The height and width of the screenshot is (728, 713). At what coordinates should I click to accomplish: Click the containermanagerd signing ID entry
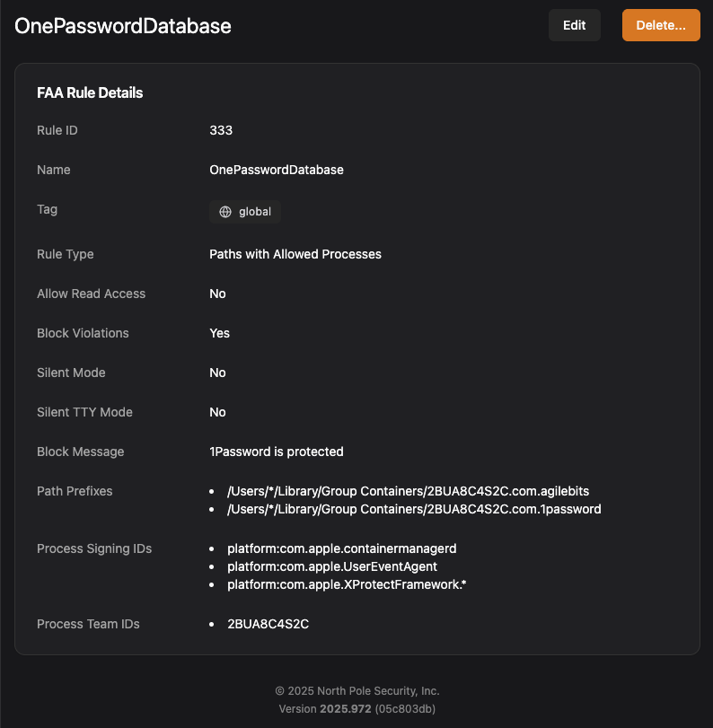coord(342,548)
